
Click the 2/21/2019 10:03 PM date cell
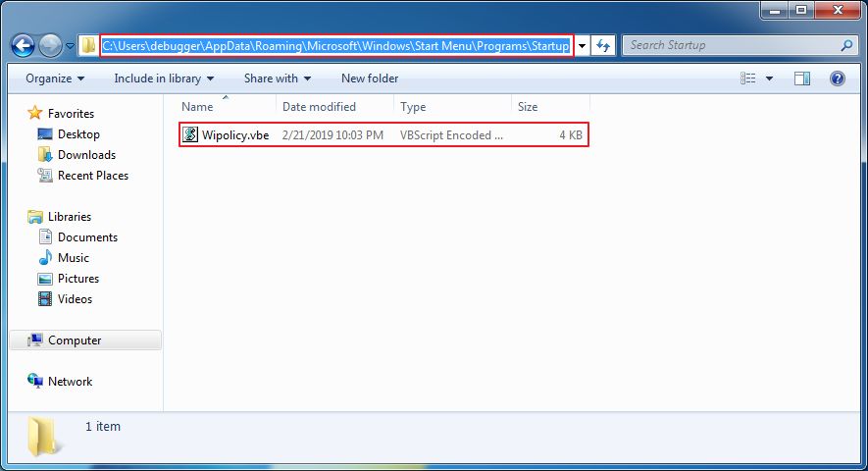pos(332,134)
